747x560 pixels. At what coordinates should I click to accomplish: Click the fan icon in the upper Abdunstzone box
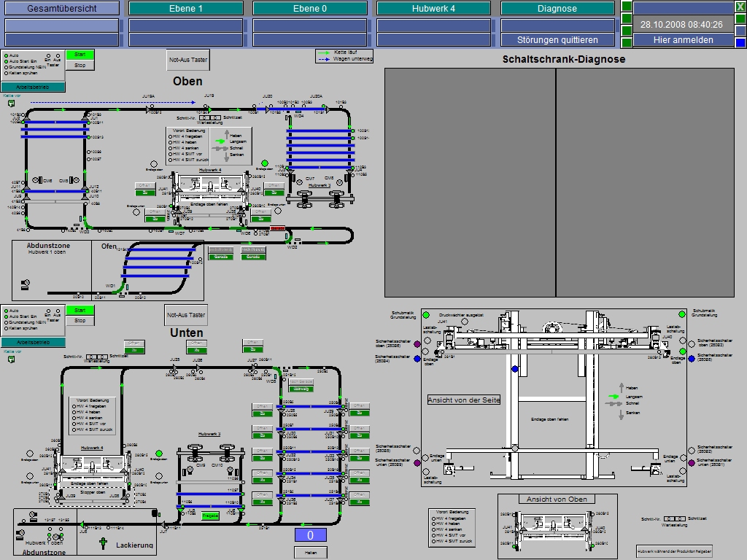pyautogui.click(x=26, y=285)
